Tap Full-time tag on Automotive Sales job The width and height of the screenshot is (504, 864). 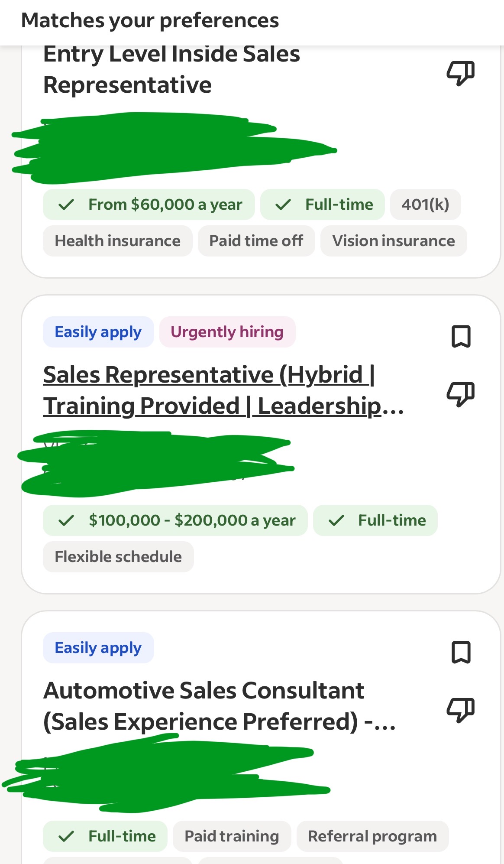tap(105, 836)
